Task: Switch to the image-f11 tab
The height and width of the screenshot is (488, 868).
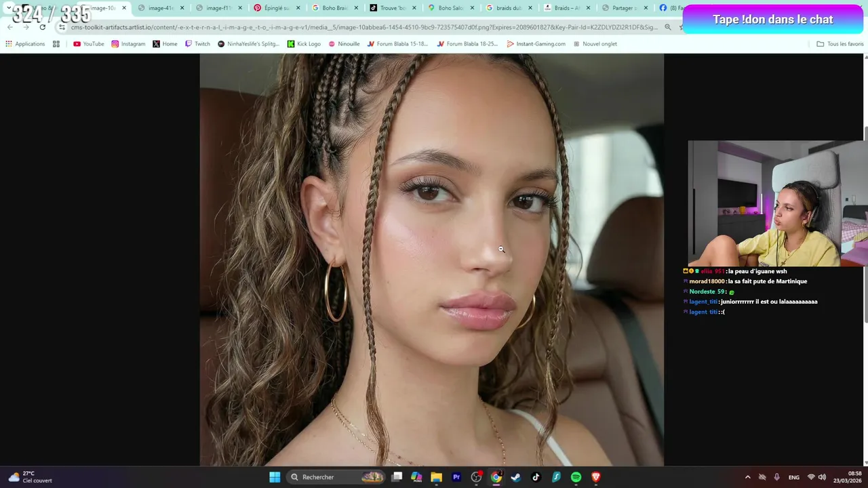Action: coord(218,8)
